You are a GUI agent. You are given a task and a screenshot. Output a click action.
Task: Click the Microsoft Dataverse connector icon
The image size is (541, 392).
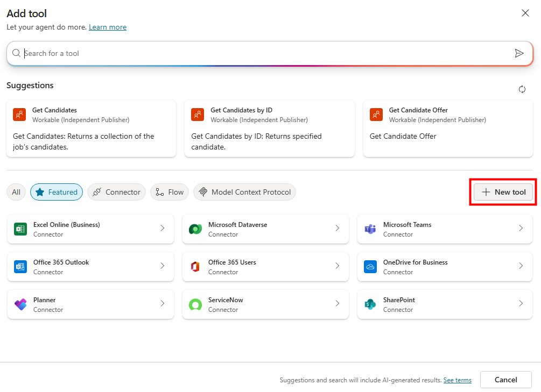(x=195, y=229)
